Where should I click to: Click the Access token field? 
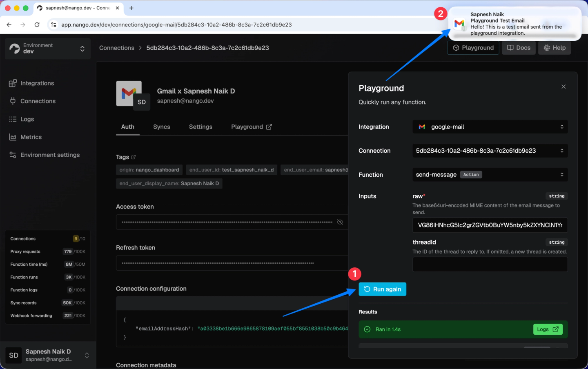point(232,222)
